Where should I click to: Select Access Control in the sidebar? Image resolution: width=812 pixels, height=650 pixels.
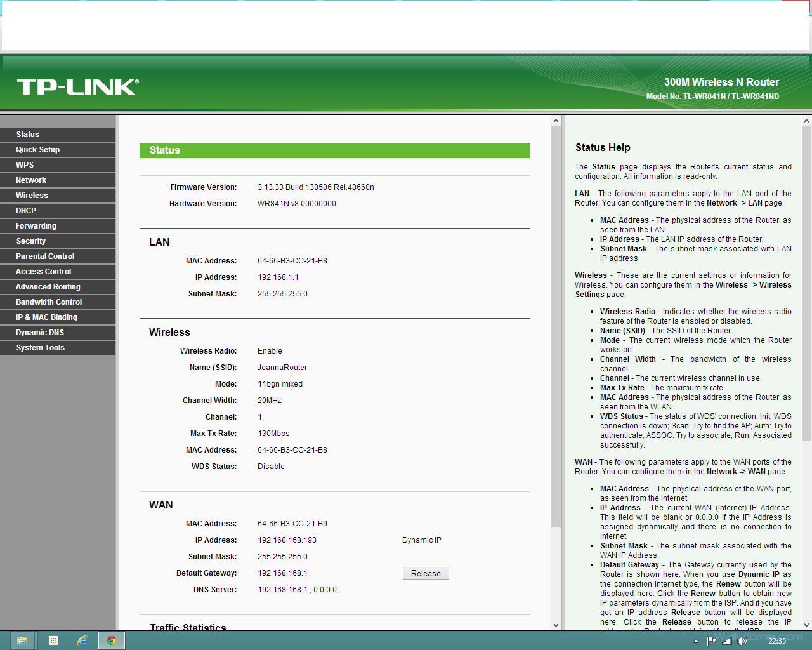[58, 272]
